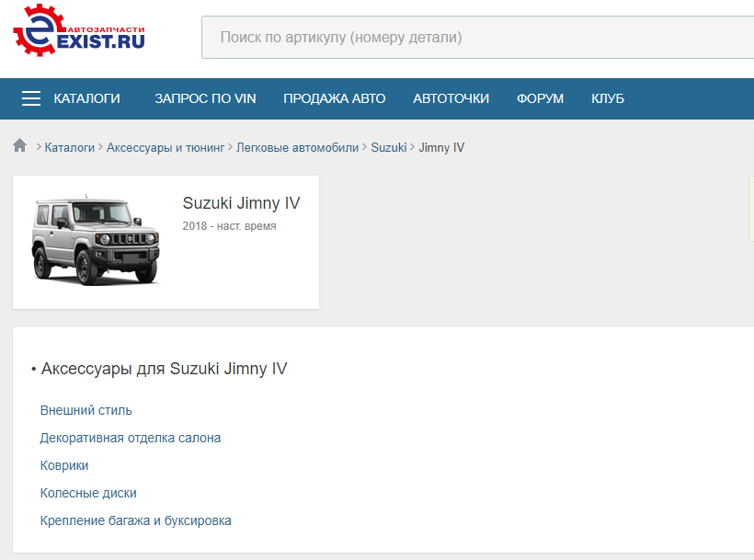Click the article number search field
Image resolution: width=754 pixels, height=560 pixels.
[478, 38]
